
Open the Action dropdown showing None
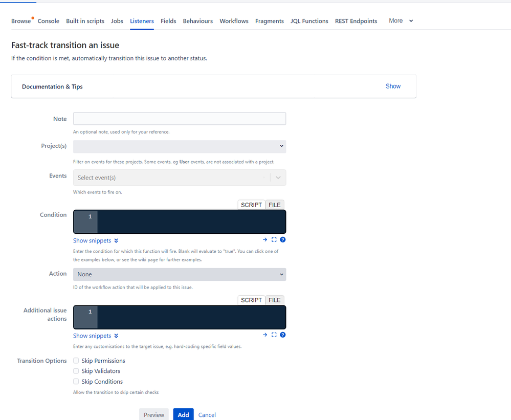coord(180,274)
